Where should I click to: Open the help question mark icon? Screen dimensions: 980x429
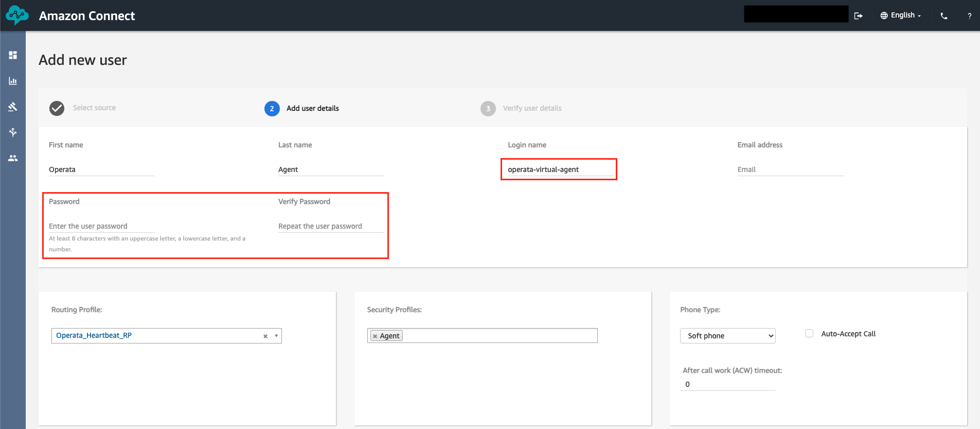point(969,16)
